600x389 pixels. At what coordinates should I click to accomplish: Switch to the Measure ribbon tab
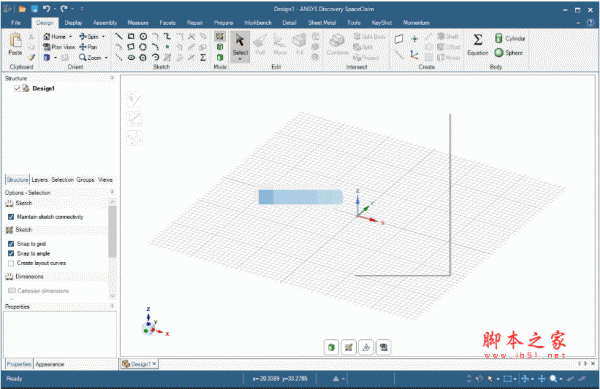138,23
